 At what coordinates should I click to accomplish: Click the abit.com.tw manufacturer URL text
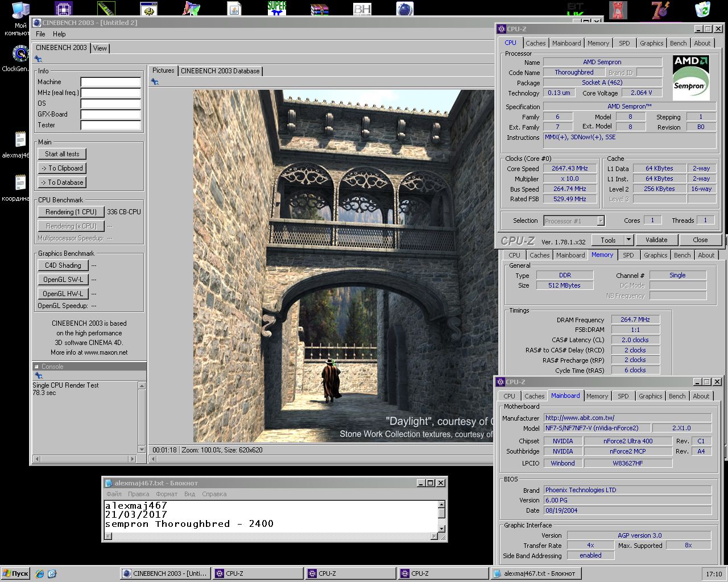[580, 418]
